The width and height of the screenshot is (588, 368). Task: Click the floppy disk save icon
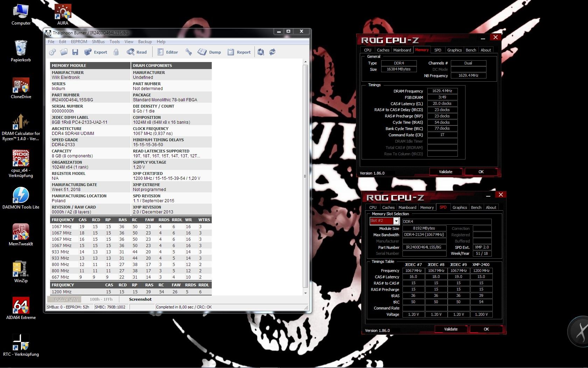click(75, 52)
